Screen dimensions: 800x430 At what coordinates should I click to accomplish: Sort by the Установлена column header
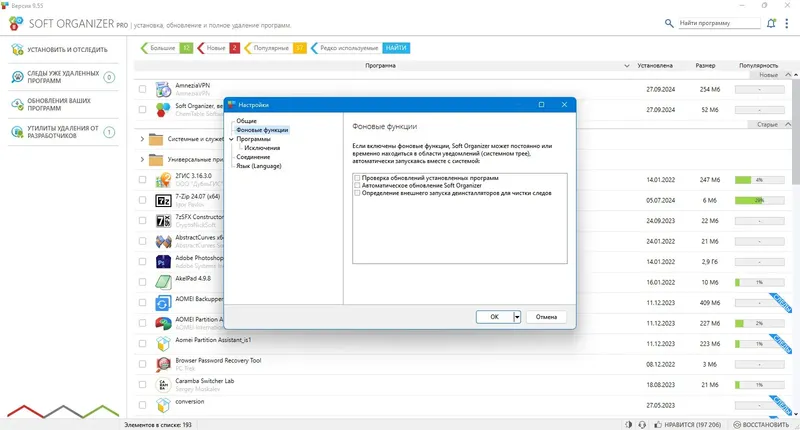coord(655,66)
